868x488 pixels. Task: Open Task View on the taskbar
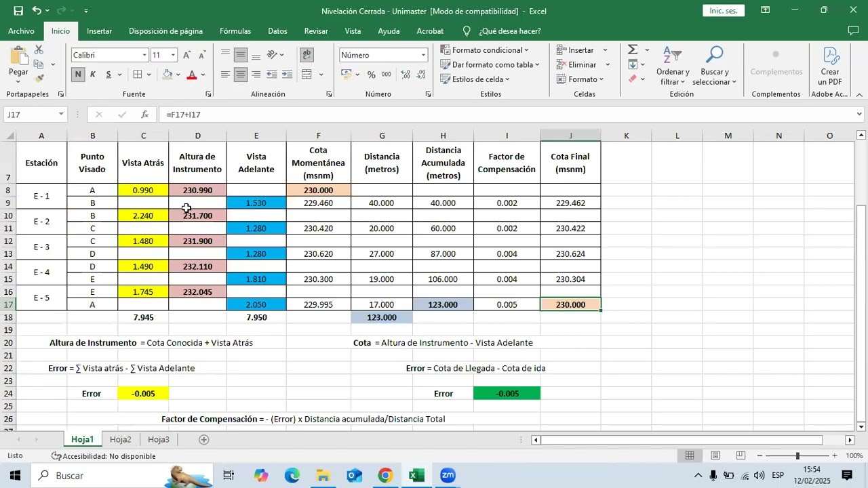coord(229,476)
